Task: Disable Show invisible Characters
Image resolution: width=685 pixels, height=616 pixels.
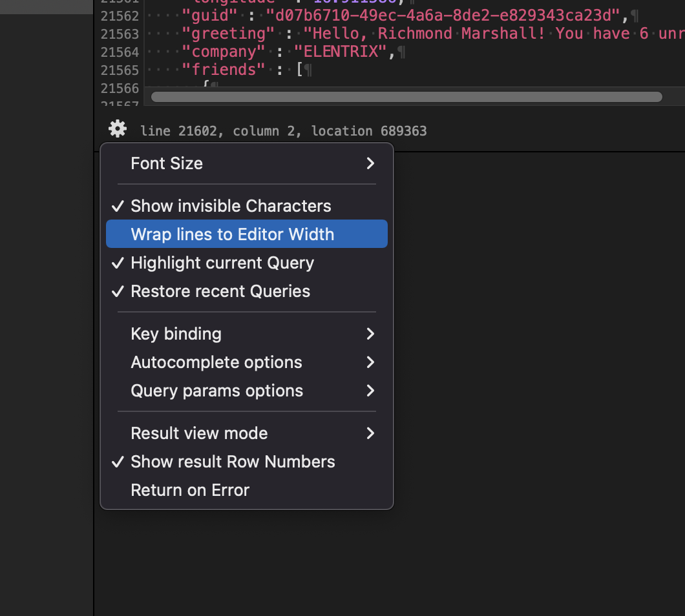Action: (231, 206)
